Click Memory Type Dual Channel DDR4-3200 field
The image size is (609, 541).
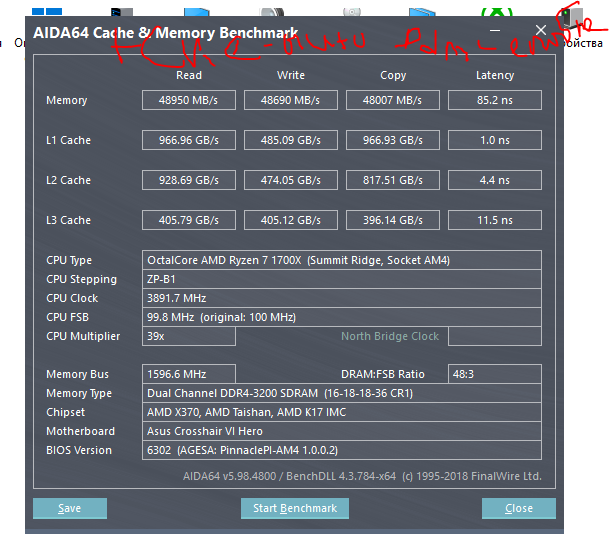click(x=342, y=393)
